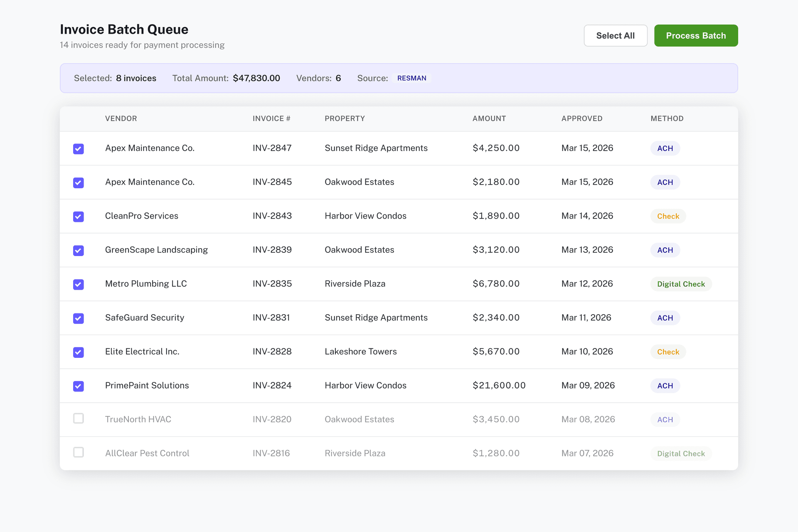Click the Select All button
The width and height of the screenshot is (798, 532).
[615, 36]
